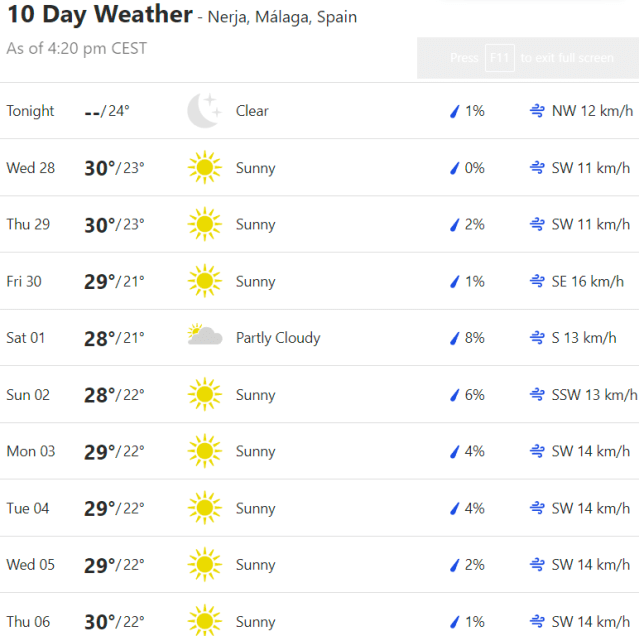Click the wind icon in Fri 30 row
This screenshot has width=639, height=636.
(x=537, y=282)
